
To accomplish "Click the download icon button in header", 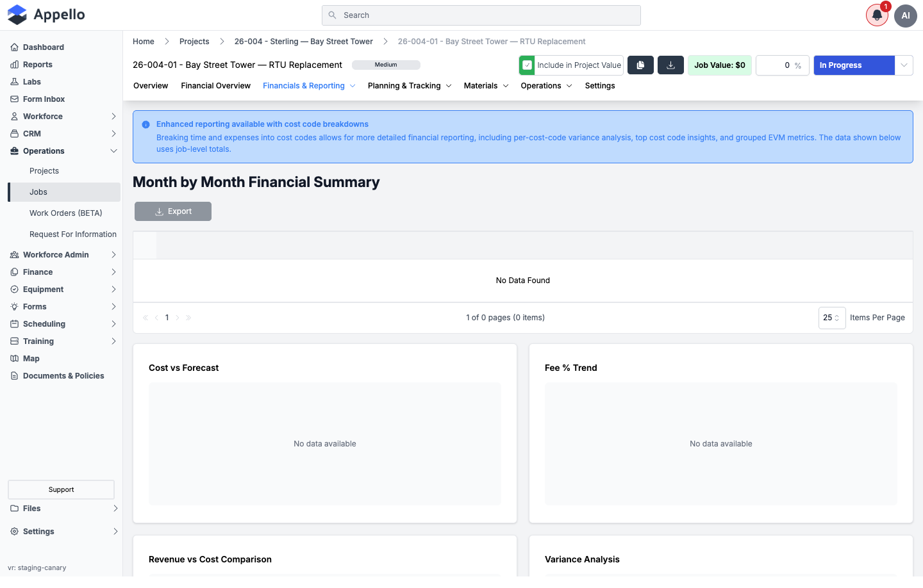I will pos(670,65).
